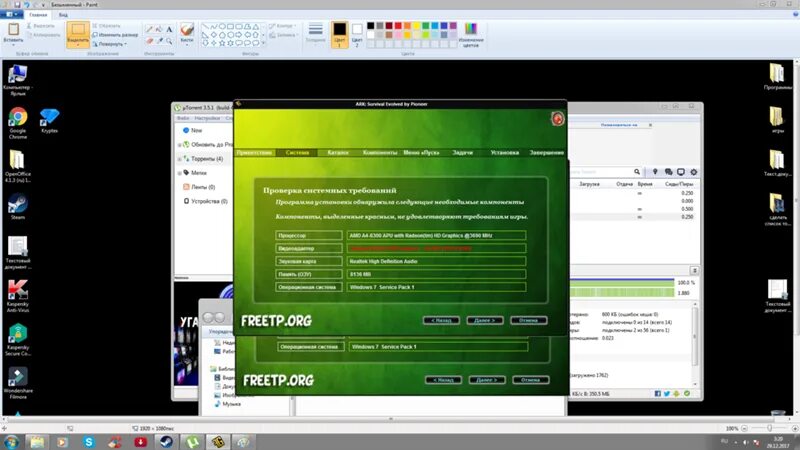
Task: Open the shape Fill (Заливка) dropdown
Action: (284, 35)
